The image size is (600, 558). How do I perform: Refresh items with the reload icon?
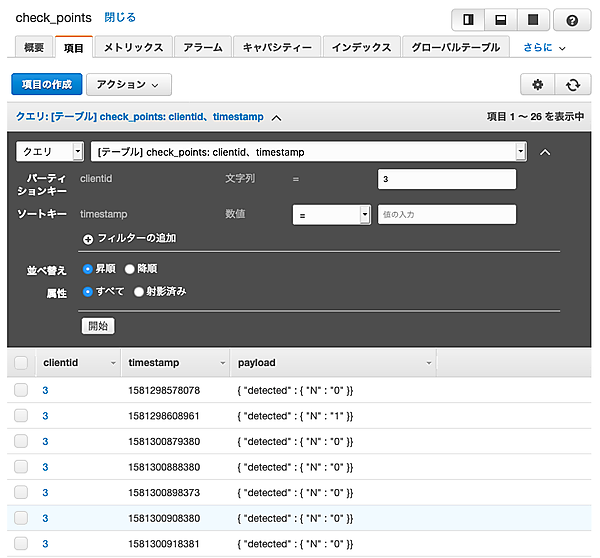coord(571,85)
